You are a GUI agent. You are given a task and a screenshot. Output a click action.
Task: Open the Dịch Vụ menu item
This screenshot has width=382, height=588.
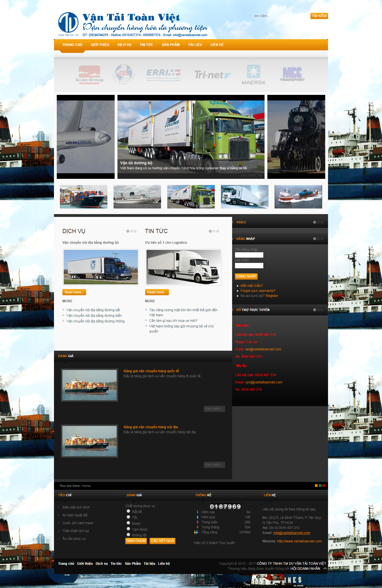pyautogui.click(x=124, y=45)
